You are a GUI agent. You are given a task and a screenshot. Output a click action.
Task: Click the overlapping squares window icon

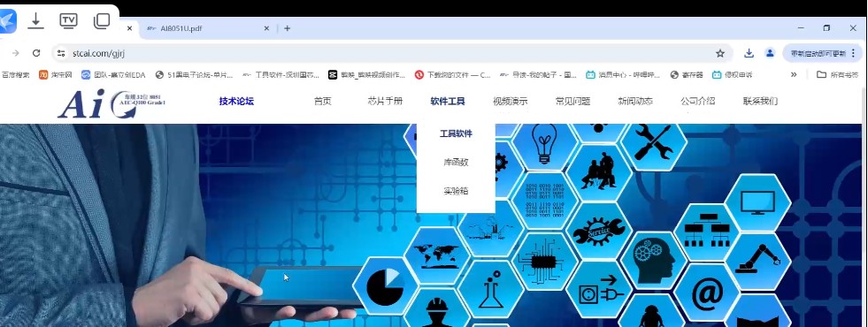(x=102, y=21)
